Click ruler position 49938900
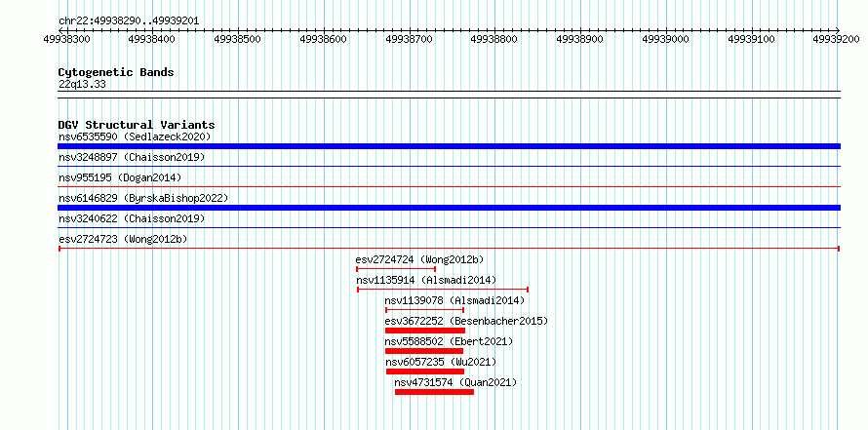The height and width of the screenshot is (430, 868). 579,39
